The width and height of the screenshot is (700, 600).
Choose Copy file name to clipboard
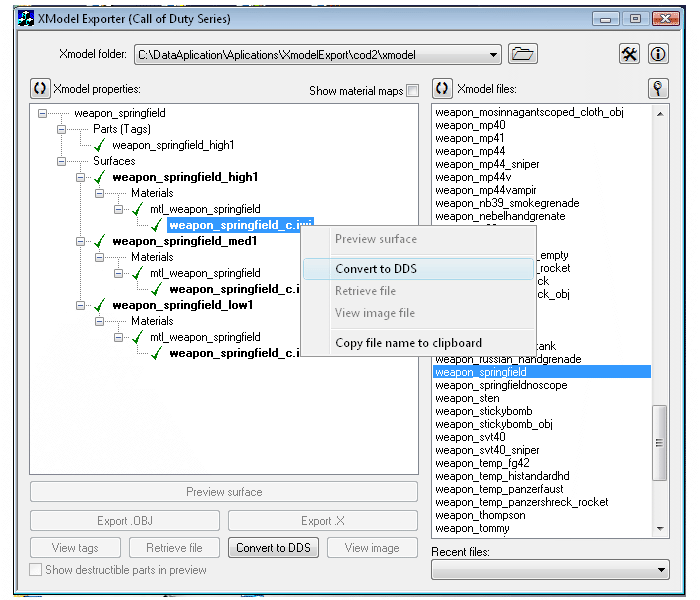click(x=419, y=343)
